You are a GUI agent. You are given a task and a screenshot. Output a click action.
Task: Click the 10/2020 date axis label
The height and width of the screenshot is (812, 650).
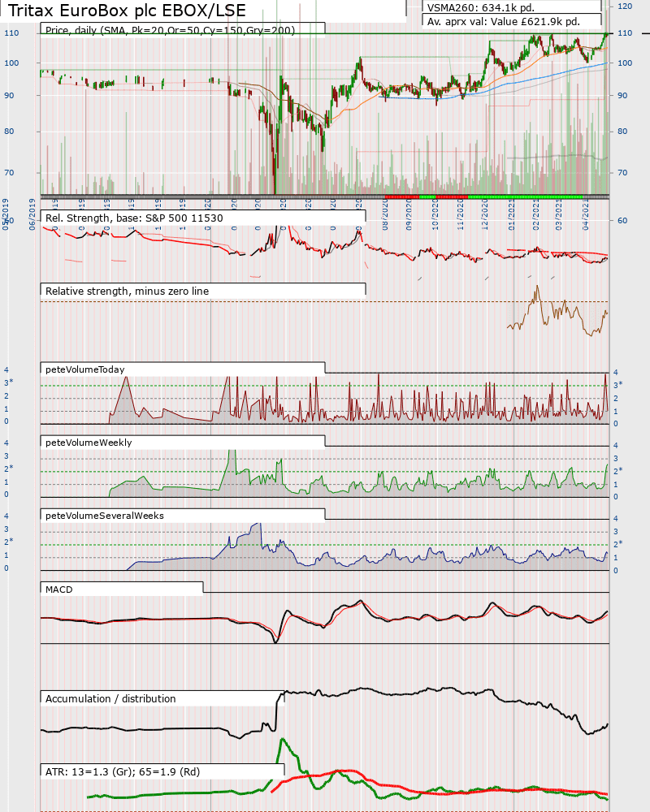tap(435, 215)
